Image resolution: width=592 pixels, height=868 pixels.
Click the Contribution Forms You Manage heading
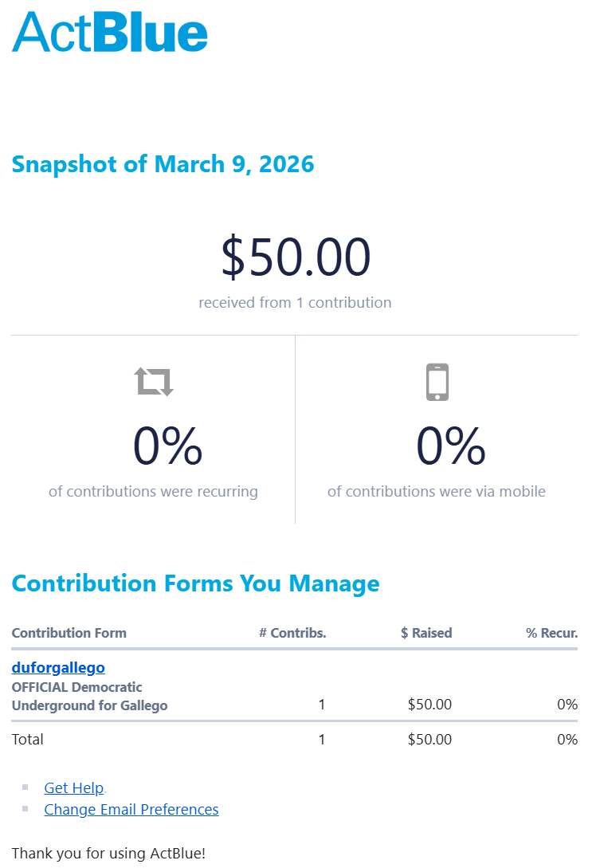point(195,583)
